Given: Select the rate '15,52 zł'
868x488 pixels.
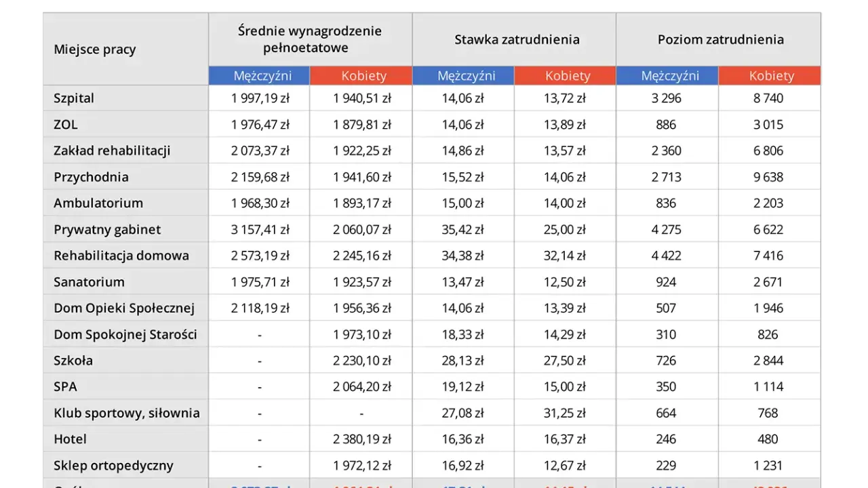Looking at the screenshot, I should [462, 177].
